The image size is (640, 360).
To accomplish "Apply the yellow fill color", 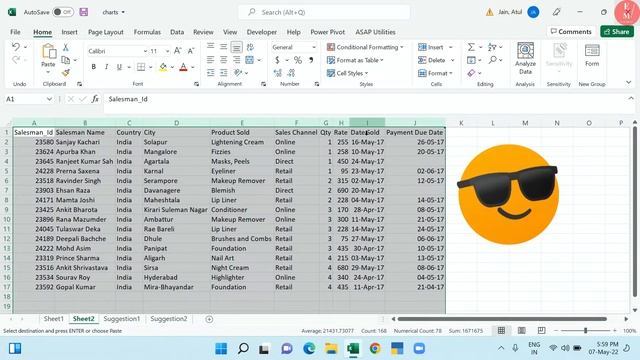I will 163,67.
